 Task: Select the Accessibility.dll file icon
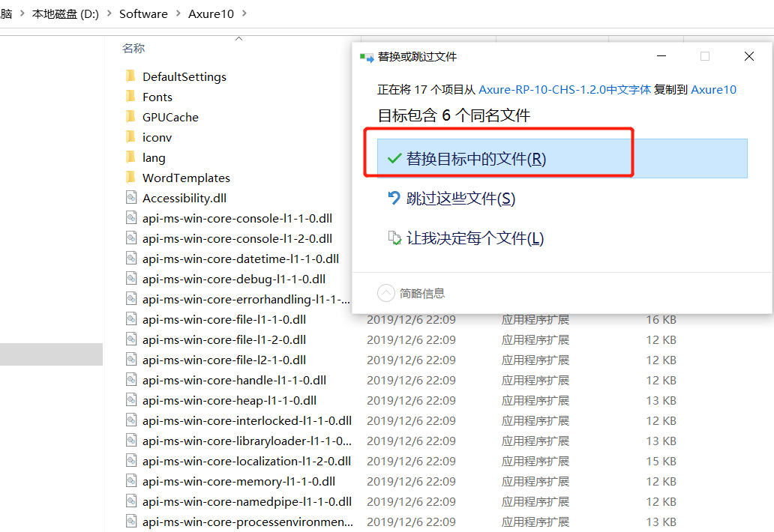click(x=130, y=198)
